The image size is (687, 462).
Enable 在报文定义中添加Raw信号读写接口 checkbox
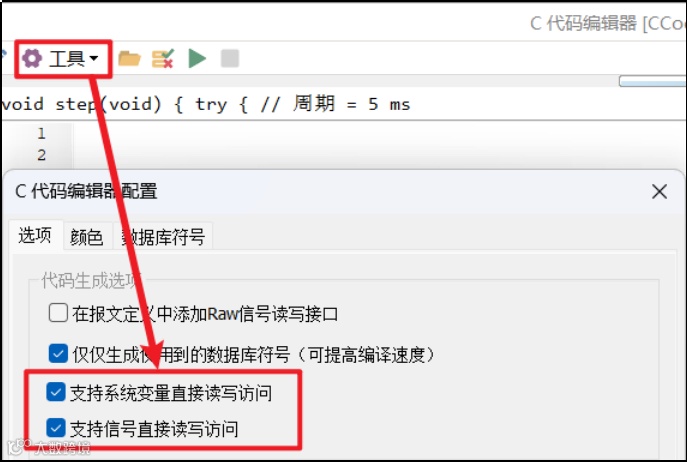click(58, 313)
